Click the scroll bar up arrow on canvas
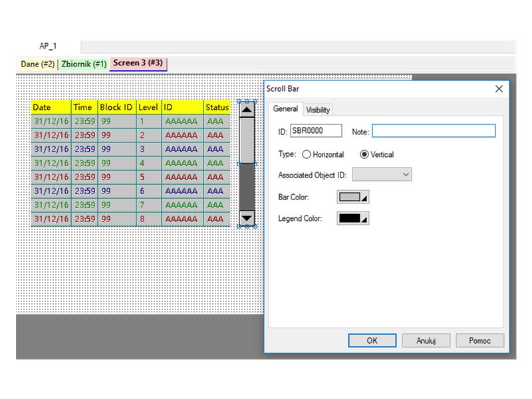The height and width of the screenshot is (399, 532). [247, 110]
